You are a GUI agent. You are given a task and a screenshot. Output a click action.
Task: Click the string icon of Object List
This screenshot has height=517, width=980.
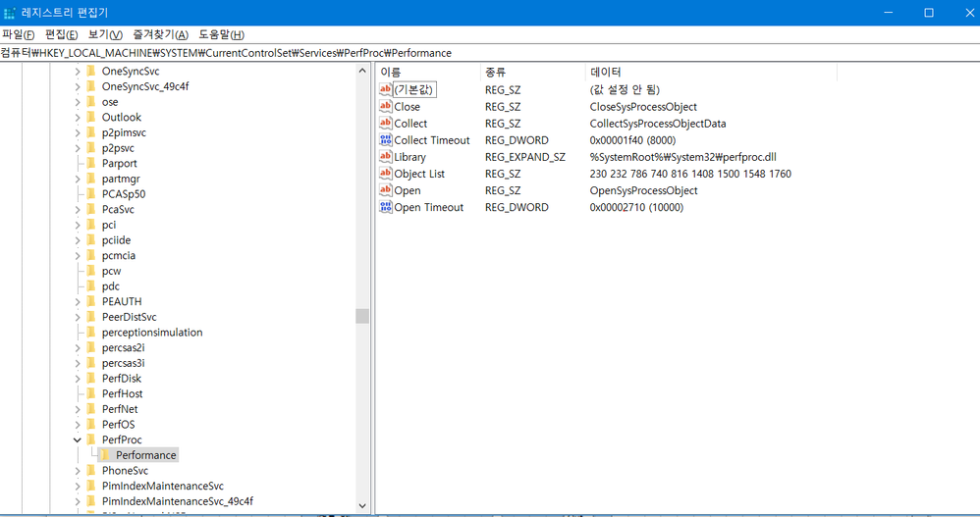click(386, 174)
